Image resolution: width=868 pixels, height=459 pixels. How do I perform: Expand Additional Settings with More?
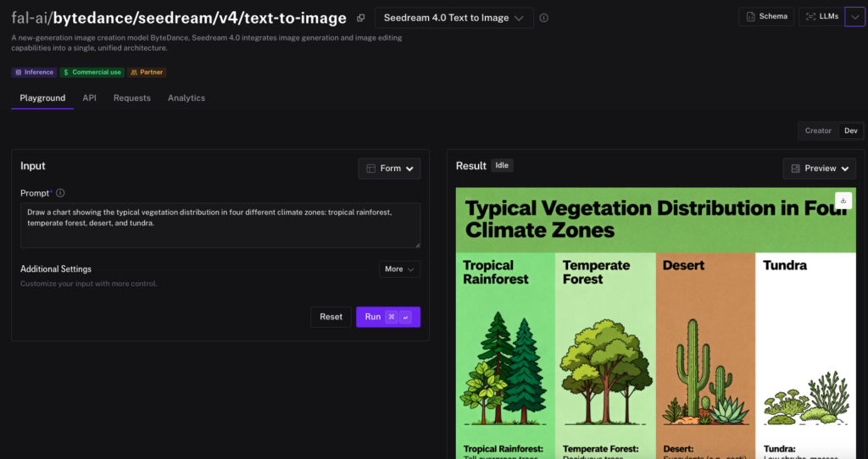click(399, 269)
